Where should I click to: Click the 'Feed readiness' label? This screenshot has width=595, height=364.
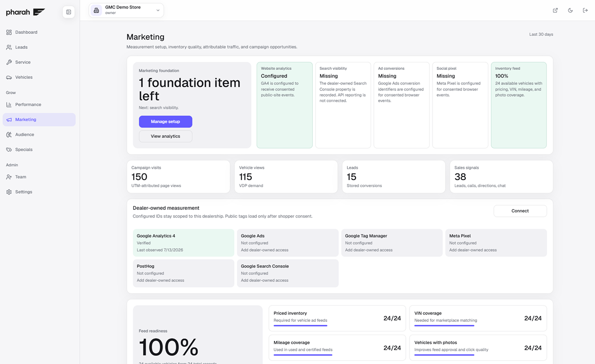[x=153, y=331]
